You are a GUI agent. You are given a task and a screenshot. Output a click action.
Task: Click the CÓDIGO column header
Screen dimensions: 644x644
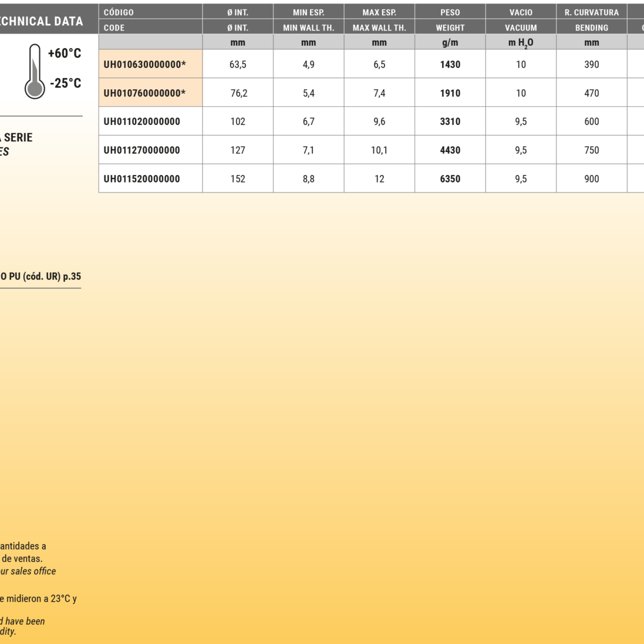119,12
